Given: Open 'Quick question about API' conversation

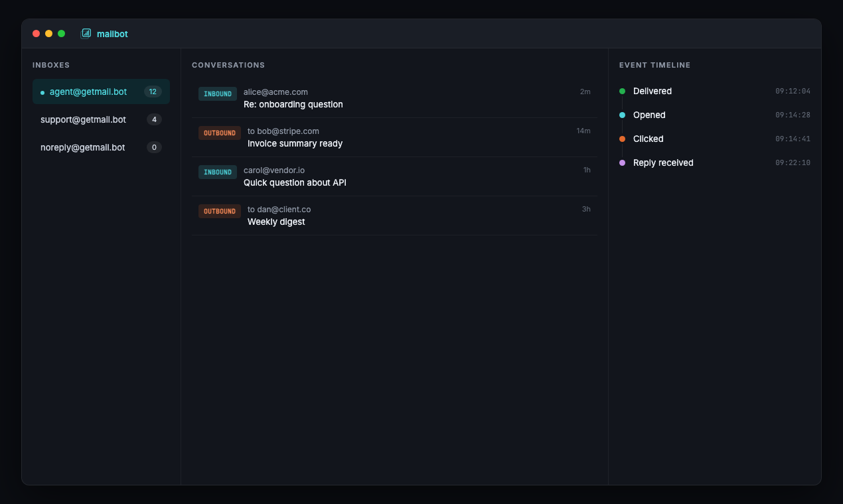Looking at the screenshot, I should [x=295, y=183].
